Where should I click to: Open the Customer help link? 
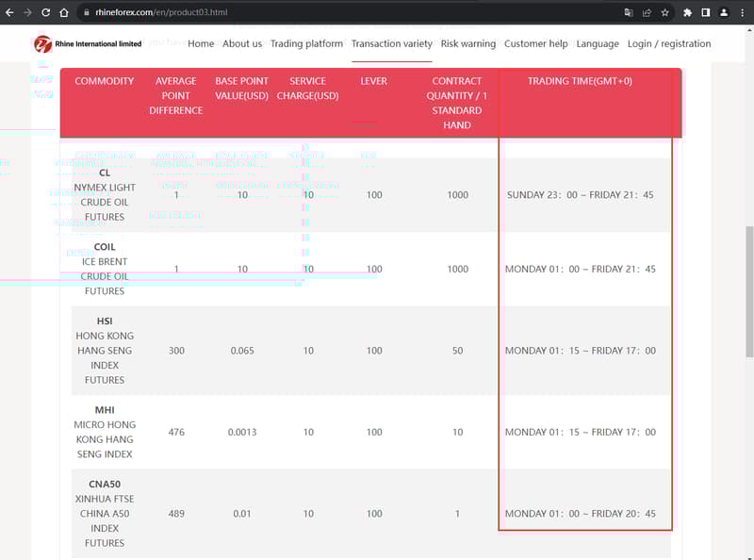(535, 43)
